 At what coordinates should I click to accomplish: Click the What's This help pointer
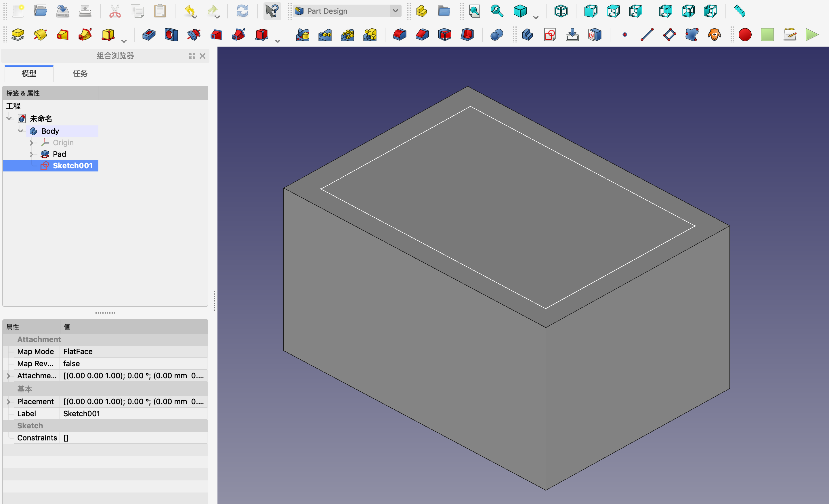coord(272,11)
